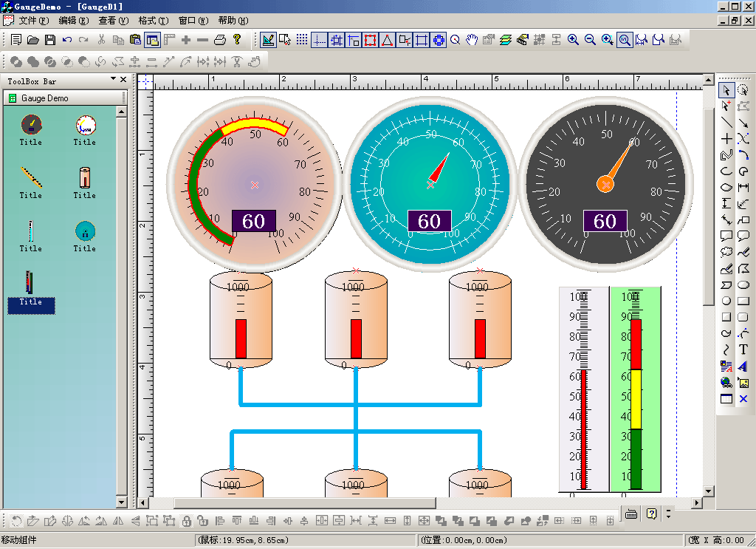The image size is (756, 549).
Task: Click the Zoom In magnifier icon
Action: (x=573, y=40)
